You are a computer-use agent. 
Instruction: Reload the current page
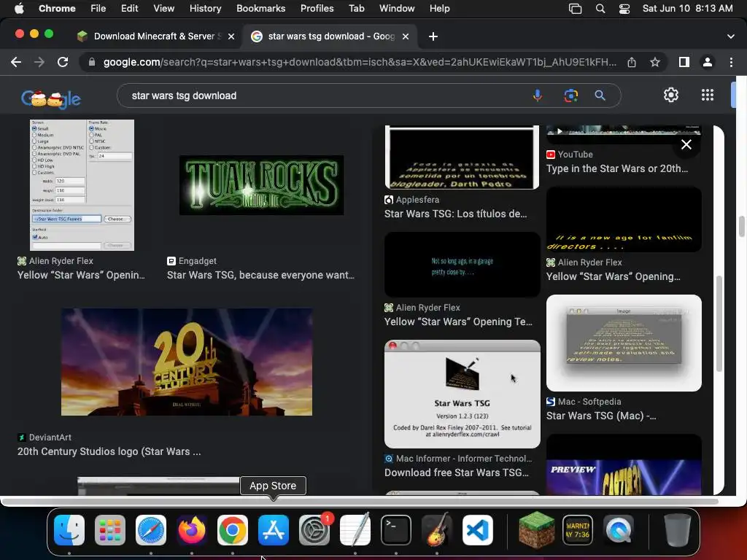[x=63, y=62]
